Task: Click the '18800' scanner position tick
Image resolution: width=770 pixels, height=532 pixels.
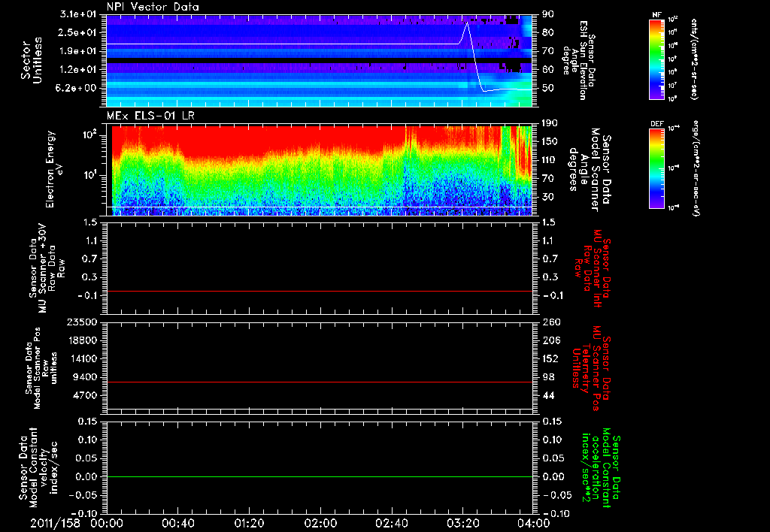Action: (81, 340)
